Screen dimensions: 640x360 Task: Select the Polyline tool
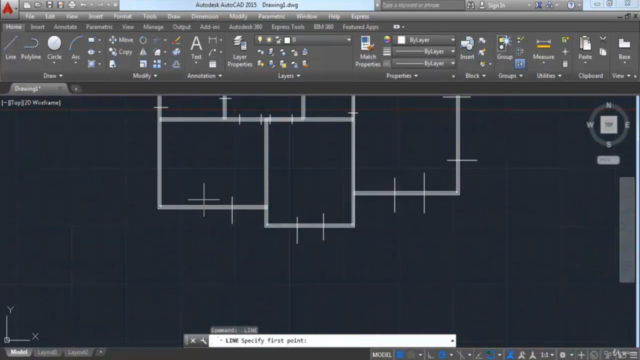click(x=31, y=48)
